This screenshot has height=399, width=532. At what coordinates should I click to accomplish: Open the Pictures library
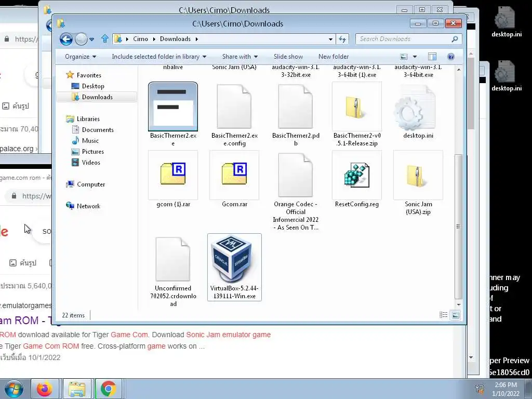92,152
